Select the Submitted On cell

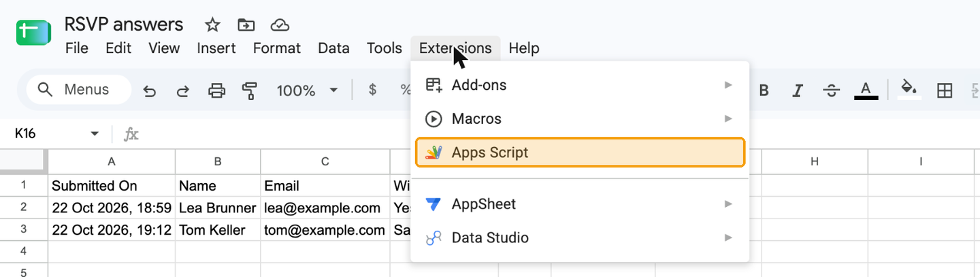click(112, 185)
